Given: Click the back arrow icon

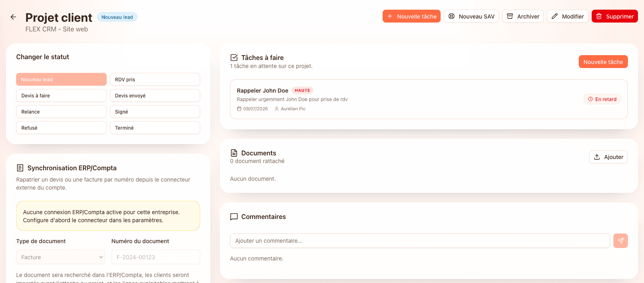Looking at the screenshot, I should point(13,17).
